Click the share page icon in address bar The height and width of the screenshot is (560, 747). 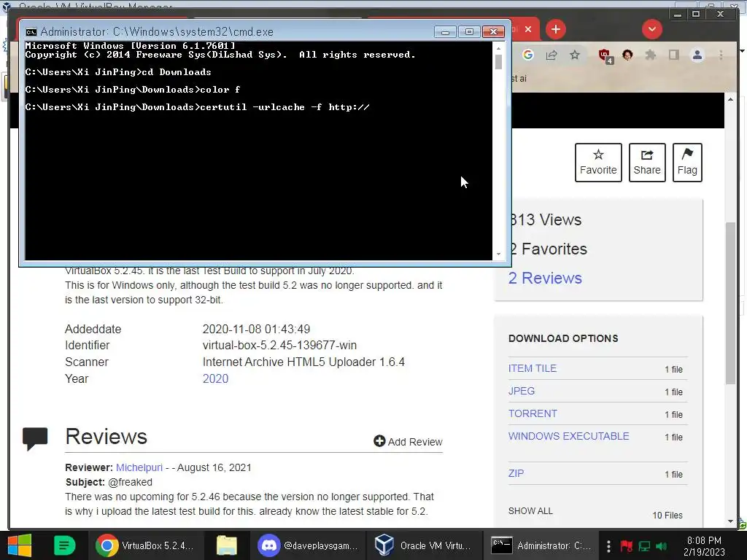(x=551, y=55)
